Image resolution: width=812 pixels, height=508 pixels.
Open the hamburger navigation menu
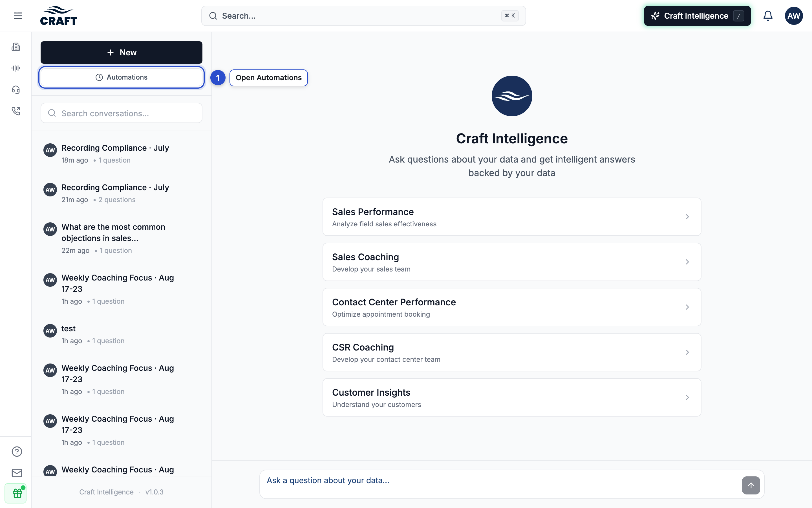point(18,16)
